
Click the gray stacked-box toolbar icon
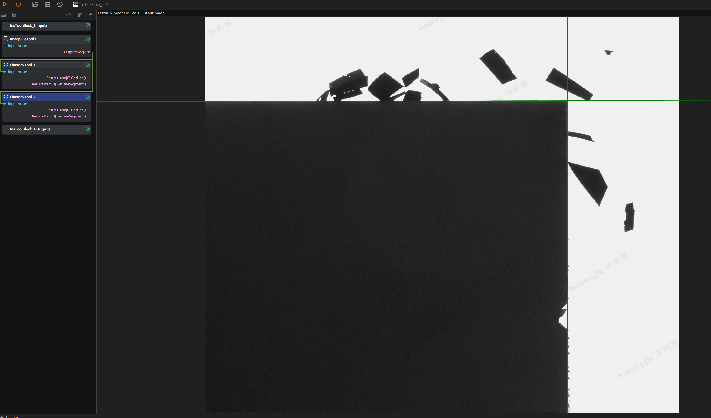pos(47,5)
